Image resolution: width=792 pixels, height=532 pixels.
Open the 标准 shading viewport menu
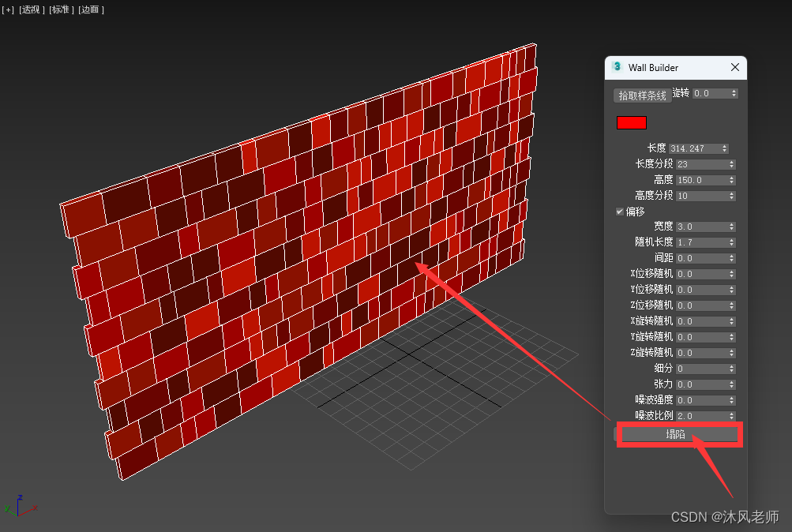[62, 9]
